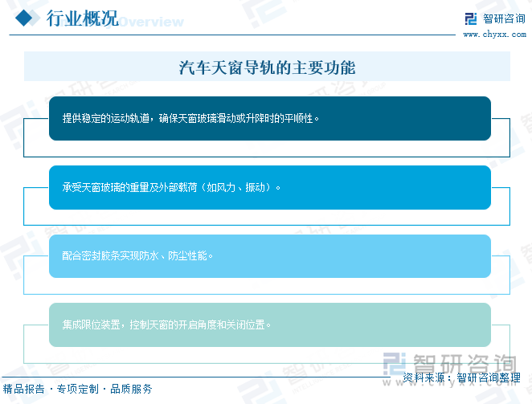Viewport: 532px width, 404px height.
Task: Select the card 集成限位装置
Action: click(270, 325)
